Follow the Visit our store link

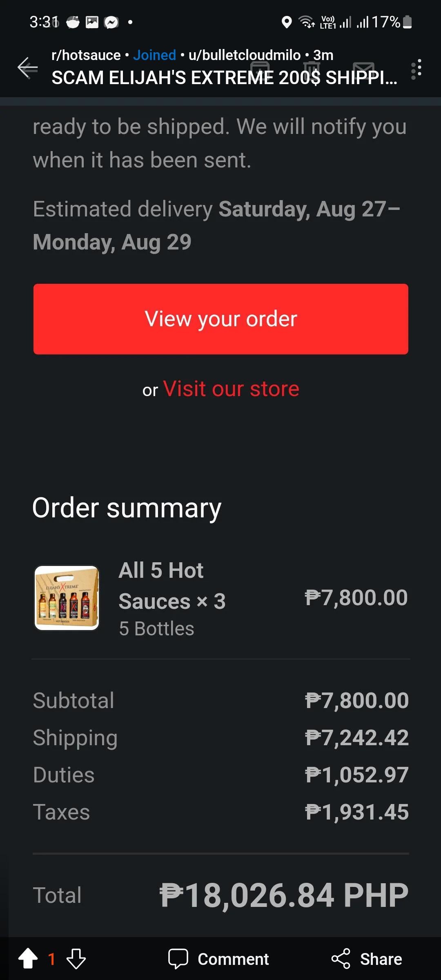[231, 389]
